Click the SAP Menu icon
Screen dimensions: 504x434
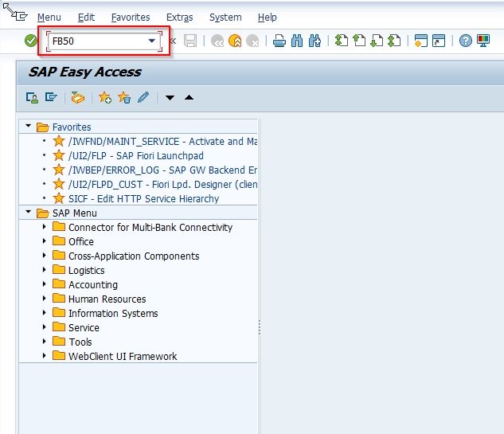pyautogui.click(x=51, y=97)
